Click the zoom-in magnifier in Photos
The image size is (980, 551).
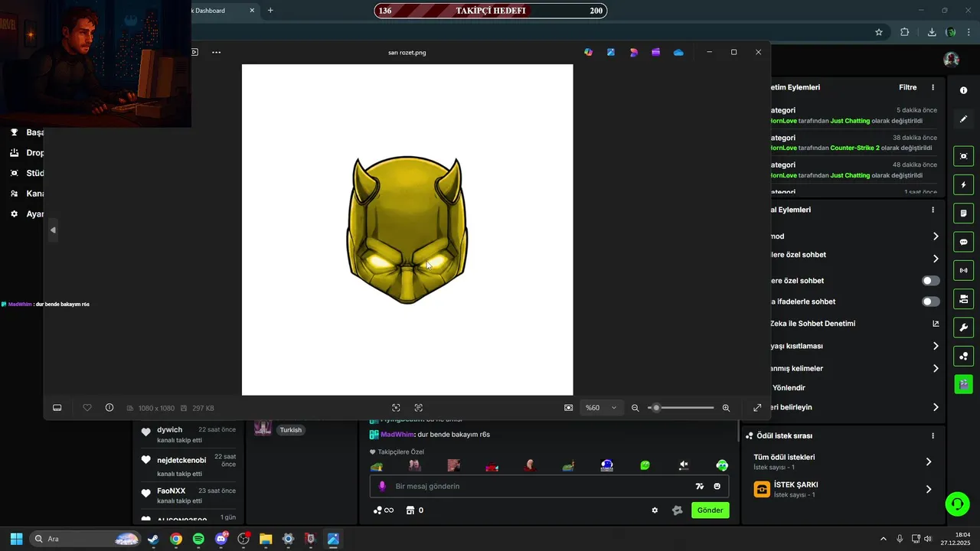coord(726,408)
